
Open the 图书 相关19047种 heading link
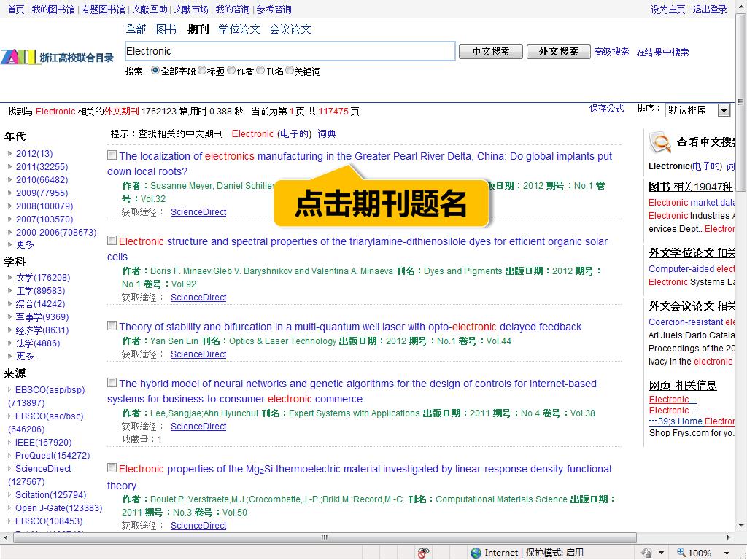[690, 187]
